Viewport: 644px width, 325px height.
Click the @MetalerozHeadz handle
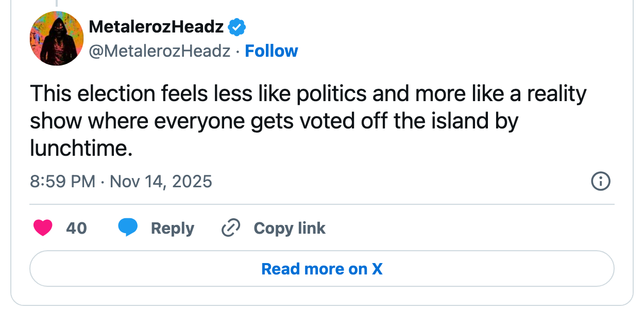pos(160,51)
